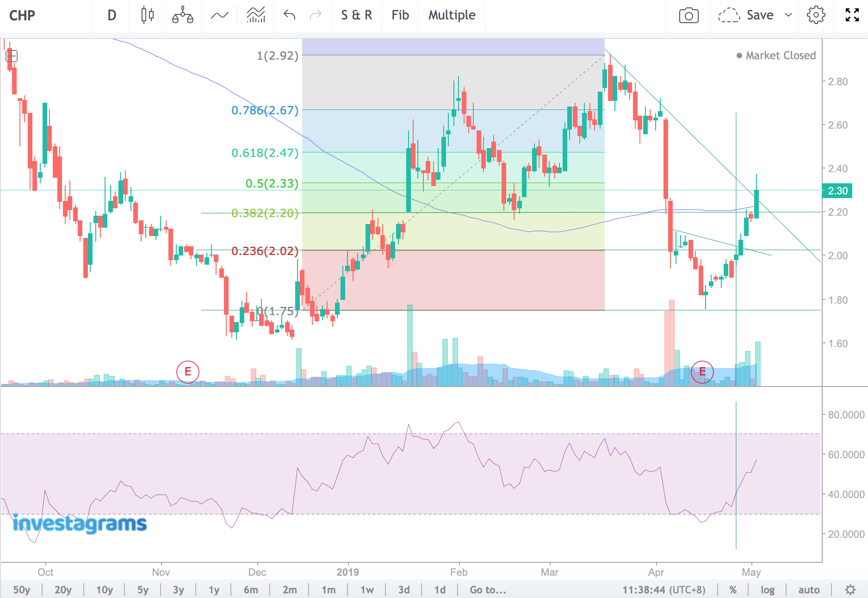The width and height of the screenshot is (868, 598).
Task: Click the Market Closed status indicator
Action: pyautogui.click(x=776, y=56)
